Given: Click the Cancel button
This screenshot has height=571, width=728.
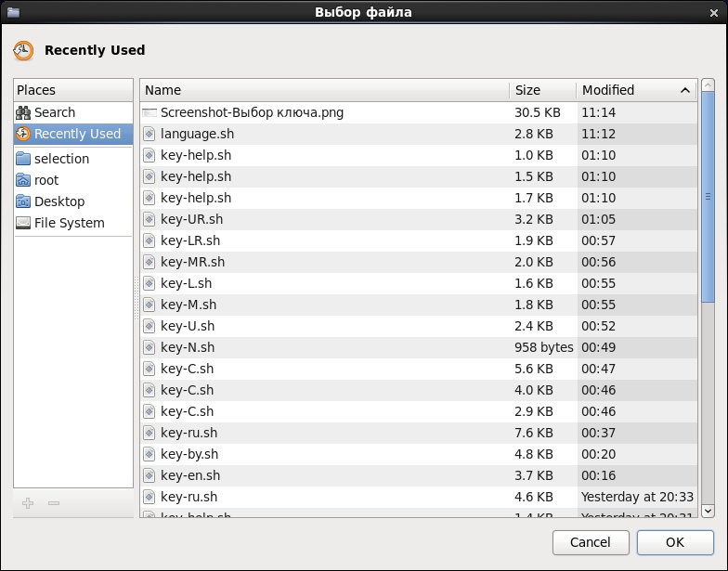Looking at the screenshot, I should click(591, 542).
